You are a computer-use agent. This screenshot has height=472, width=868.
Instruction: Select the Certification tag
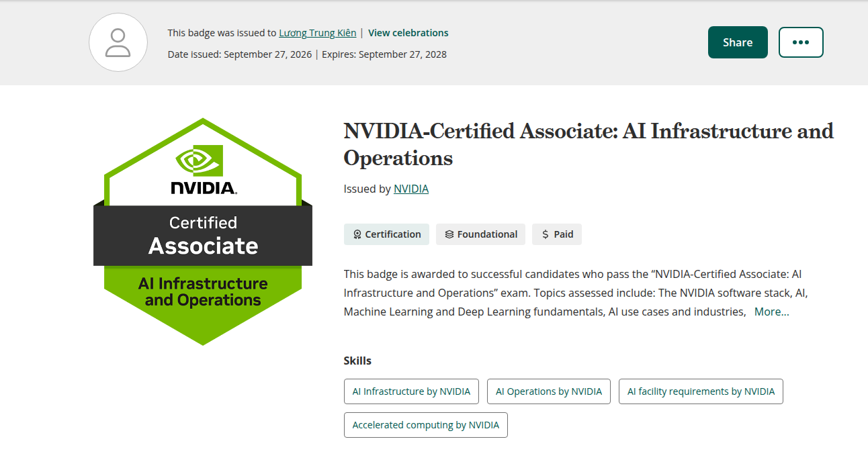pyautogui.click(x=386, y=234)
